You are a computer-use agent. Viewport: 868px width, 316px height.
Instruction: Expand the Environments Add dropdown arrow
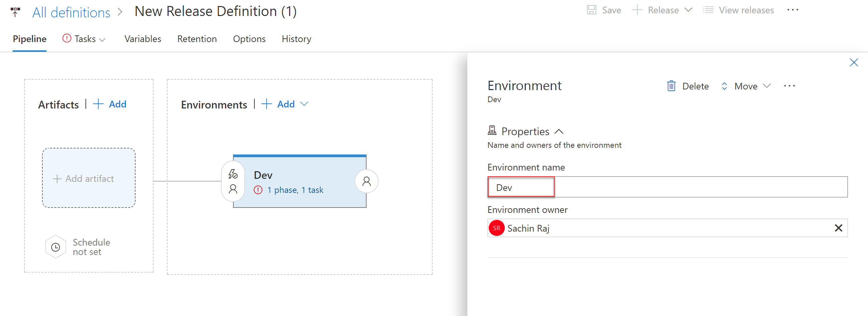coord(304,104)
